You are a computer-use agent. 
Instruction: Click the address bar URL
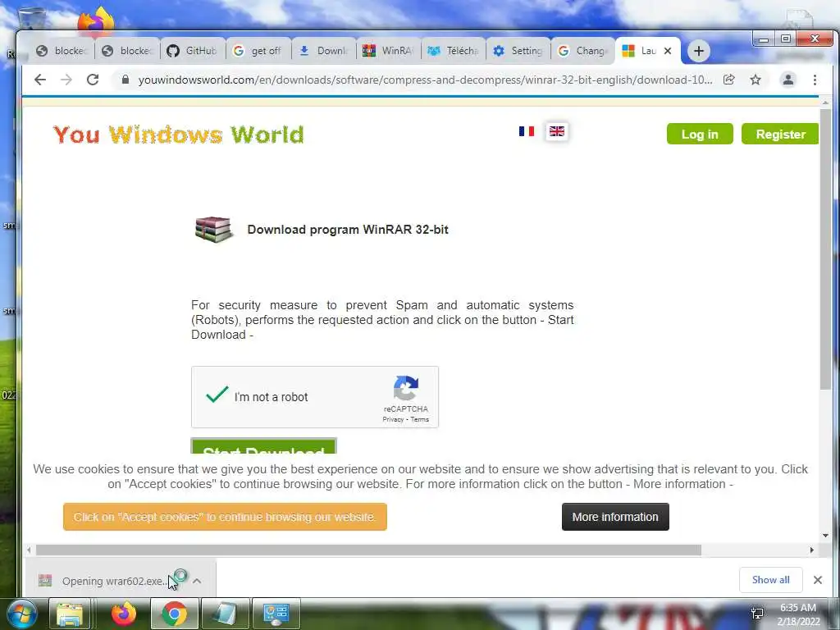426,80
